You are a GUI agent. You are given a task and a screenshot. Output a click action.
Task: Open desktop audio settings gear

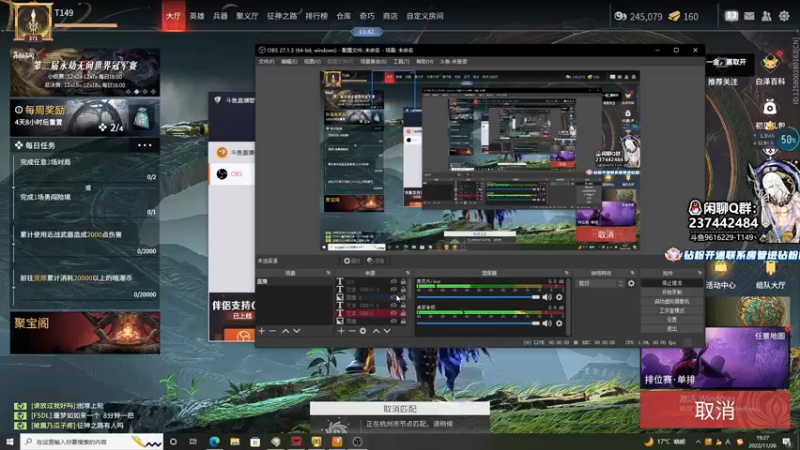pos(559,323)
